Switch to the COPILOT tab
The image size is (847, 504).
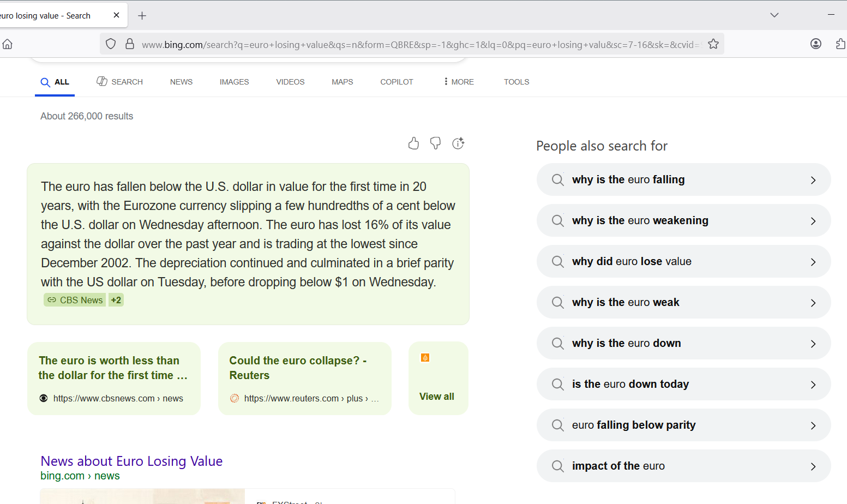[x=397, y=82]
